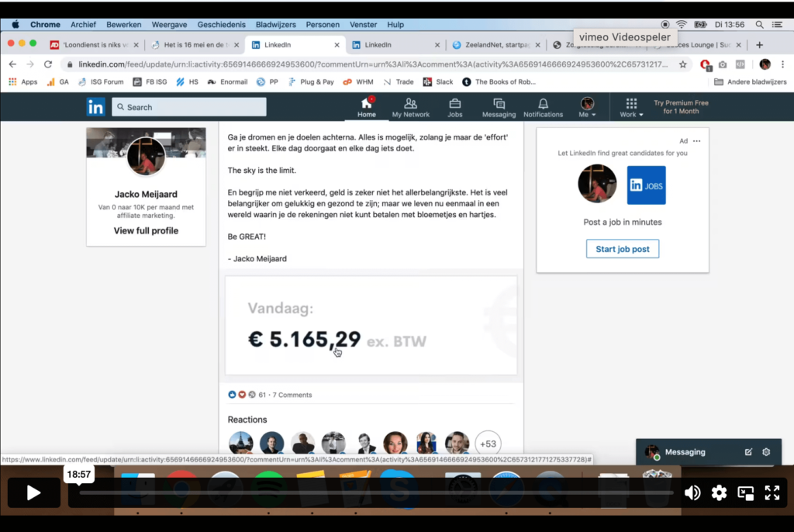Click the Start job post button
This screenshot has height=532, width=794.
coord(623,249)
